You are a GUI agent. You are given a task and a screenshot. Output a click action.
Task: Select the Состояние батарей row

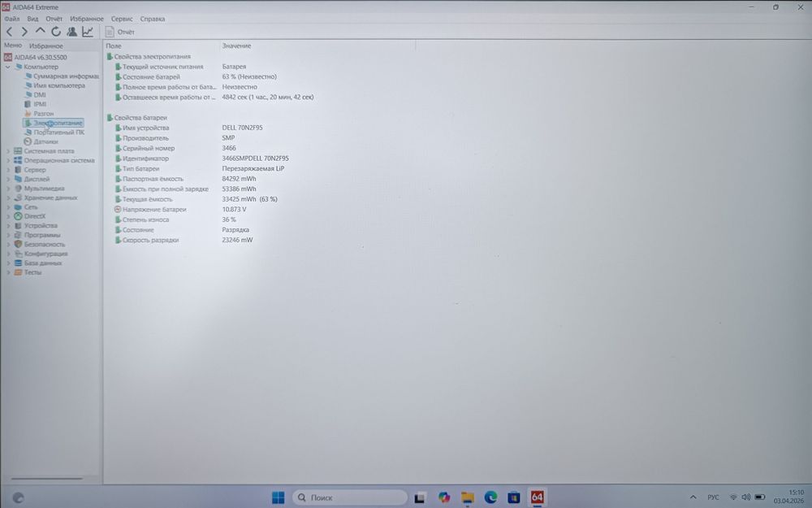point(259,76)
